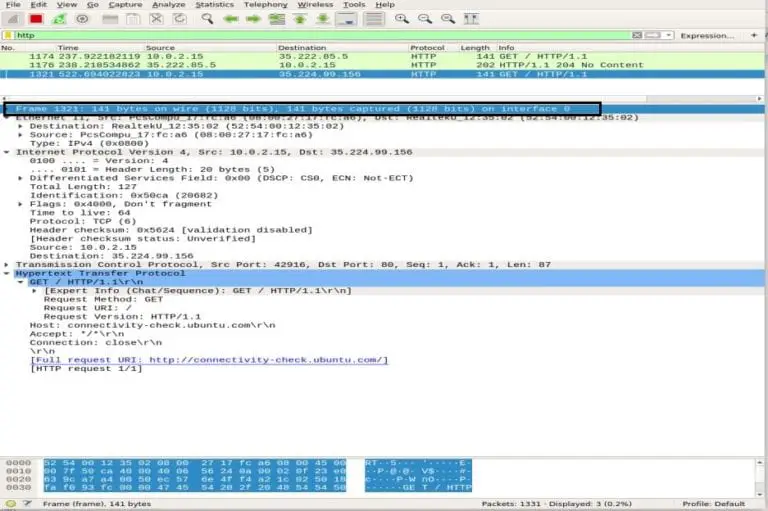Open the Analyze menu
This screenshot has width=768, height=511.
168,4
